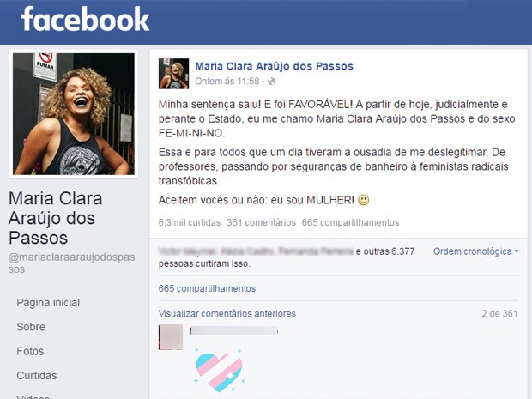Open Página inicial in the sidebar
The width and height of the screenshot is (532, 399).
click(48, 303)
